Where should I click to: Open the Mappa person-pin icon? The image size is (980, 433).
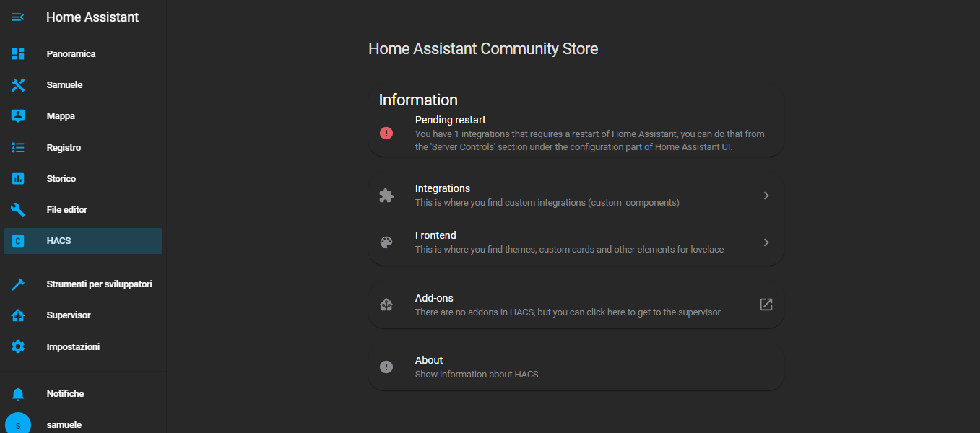18,116
